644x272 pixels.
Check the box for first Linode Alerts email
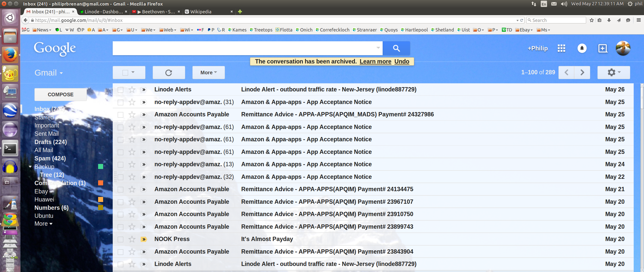click(x=120, y=90)
